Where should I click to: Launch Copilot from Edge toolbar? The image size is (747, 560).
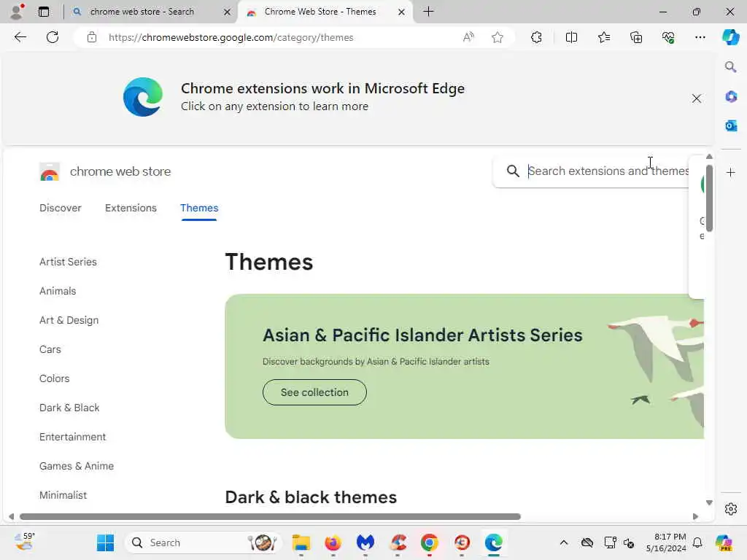pyautogui.click(x=730, y=37)
